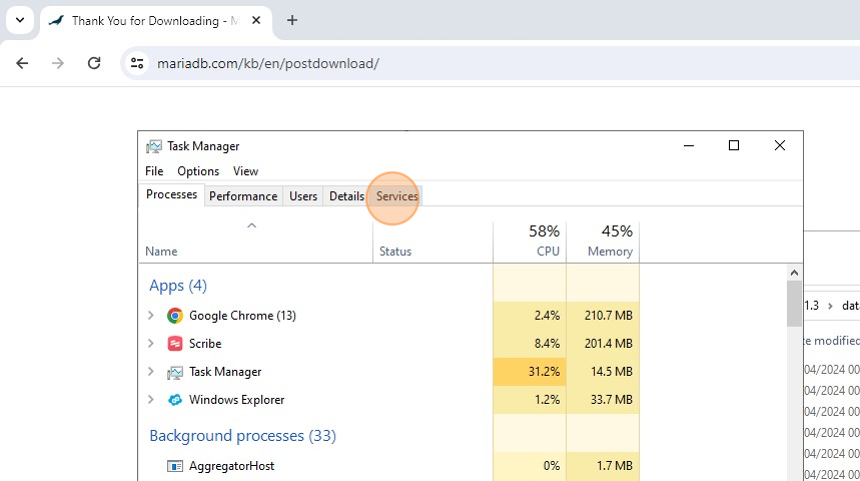Sort processes by Memory column

click(603, 241)
